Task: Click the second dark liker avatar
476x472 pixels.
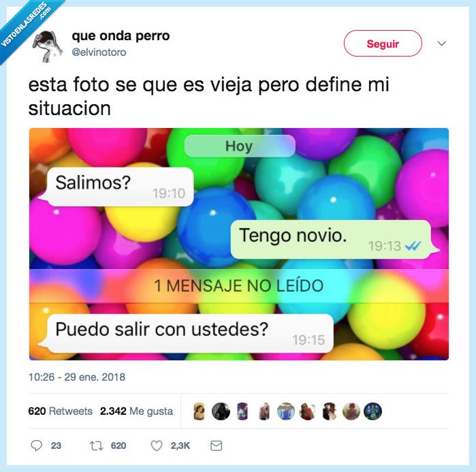Action: click(221, 411)
